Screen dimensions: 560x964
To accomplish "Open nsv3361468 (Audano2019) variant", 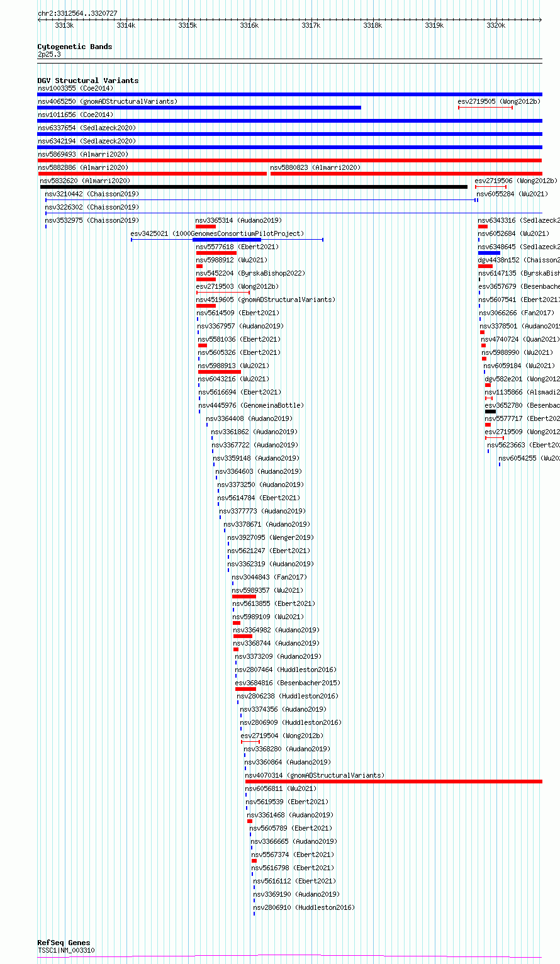I will click(x=290, y=815).
